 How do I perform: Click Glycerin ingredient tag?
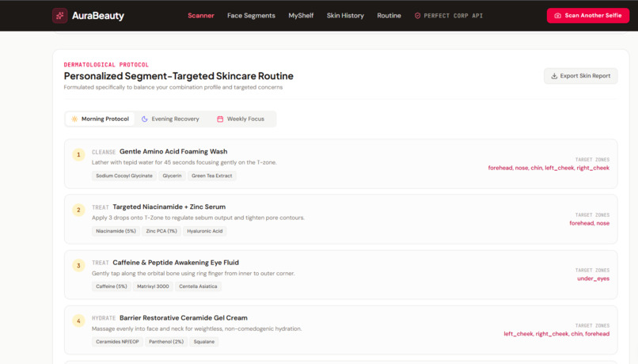[x=172, y=176]
